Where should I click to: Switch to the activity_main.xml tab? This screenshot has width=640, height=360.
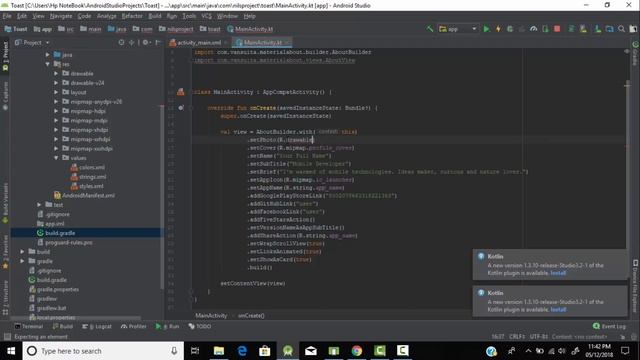click(199, 42)
